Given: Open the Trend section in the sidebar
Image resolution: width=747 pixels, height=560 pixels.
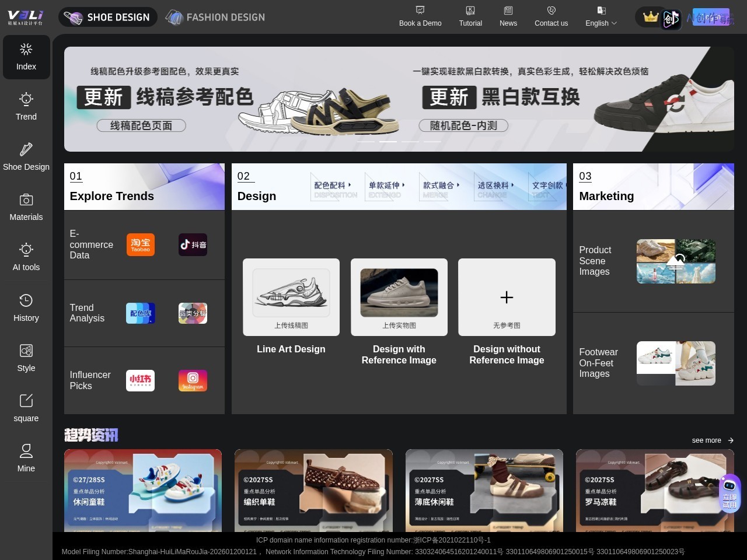Looking at the screenshot, I should (x=26, y=107).
